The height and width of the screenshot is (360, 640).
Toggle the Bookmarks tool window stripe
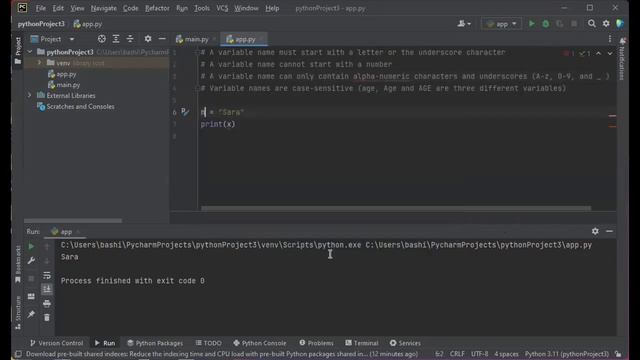[18, 264]
